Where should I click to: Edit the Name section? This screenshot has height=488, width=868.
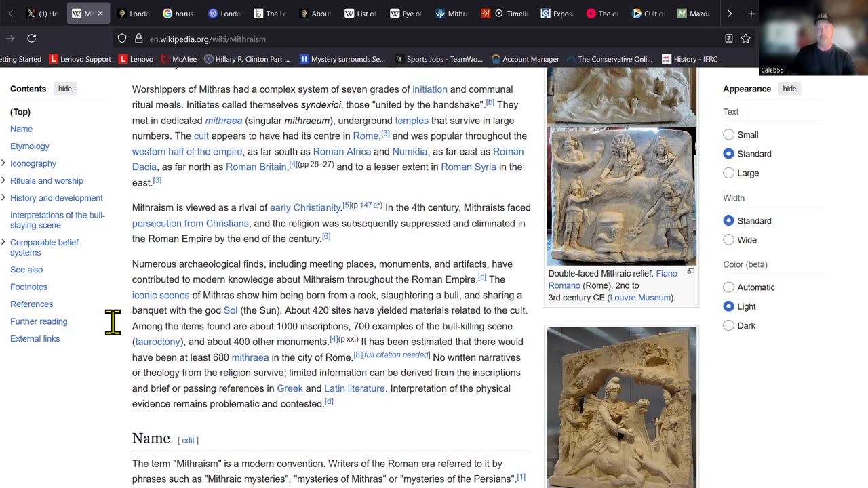188,441
